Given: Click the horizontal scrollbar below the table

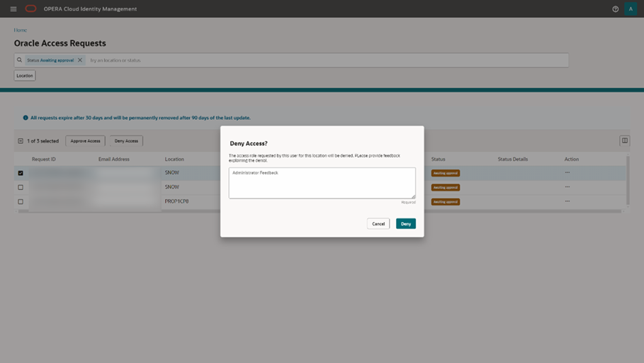Looking at the screenshot, I should click(320, 211).
